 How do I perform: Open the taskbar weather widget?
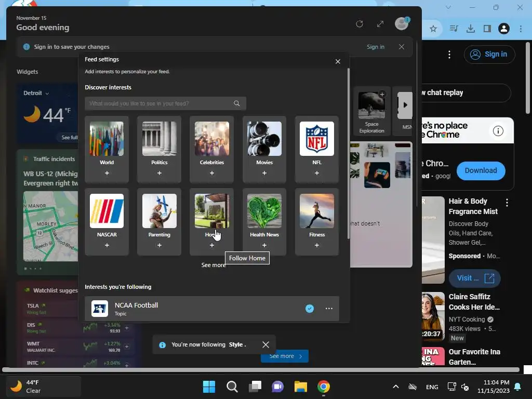(x=44, y=387)
